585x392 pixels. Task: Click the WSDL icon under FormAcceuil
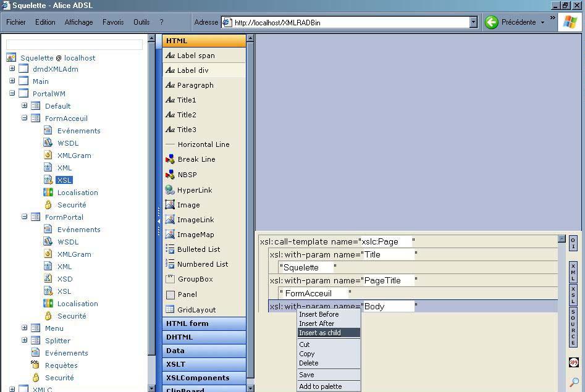click(48, 143)
